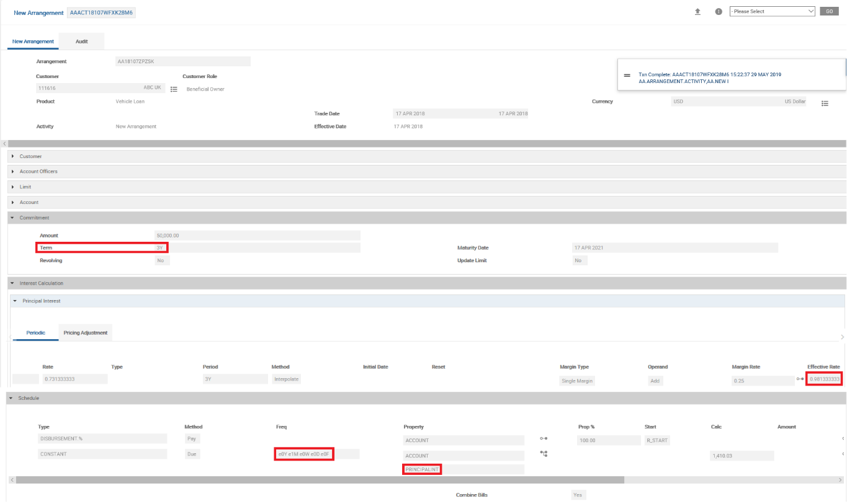The width and height of the screenshot is (847, 504).
Task: Click the info circle icon
Action: (x=719, y=12)
